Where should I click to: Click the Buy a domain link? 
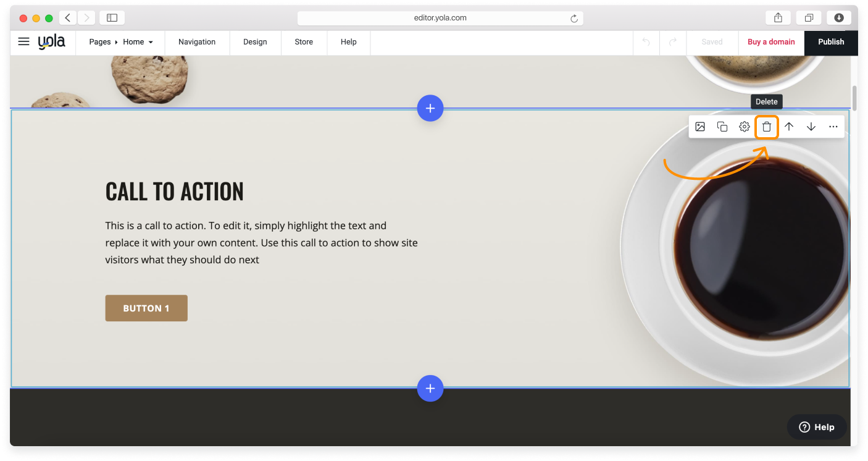tap(771, 42)
